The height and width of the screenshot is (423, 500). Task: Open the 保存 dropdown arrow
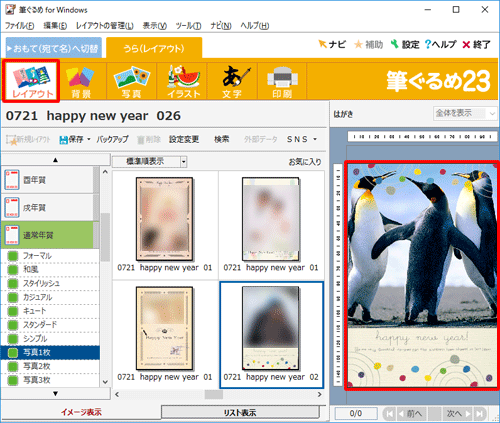pos(89,139)
